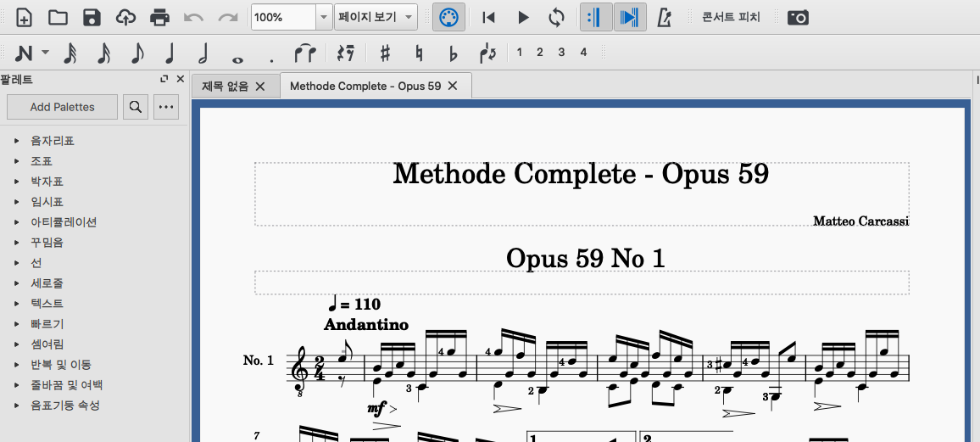Expand 임시표 palette
The width and height of the screenshot is (980, 442).
tap(18, 202)
